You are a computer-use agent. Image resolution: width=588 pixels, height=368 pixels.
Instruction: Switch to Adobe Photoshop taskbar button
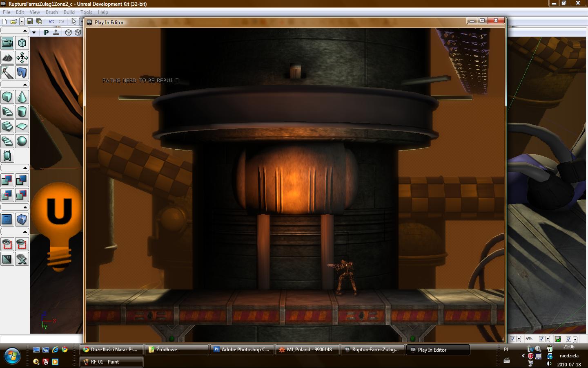click(241, 350)
